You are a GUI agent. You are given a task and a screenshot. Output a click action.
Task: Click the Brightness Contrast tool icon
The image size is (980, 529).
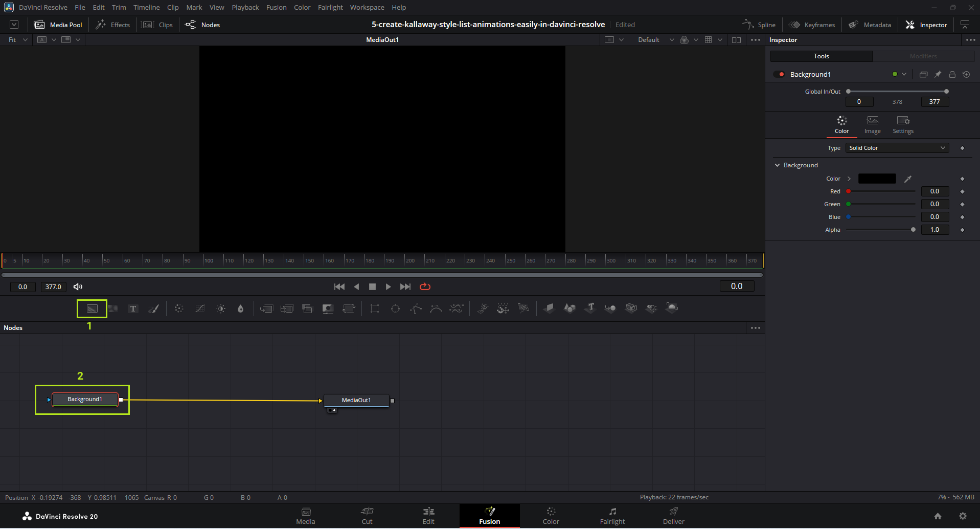[x=221, y=308]
